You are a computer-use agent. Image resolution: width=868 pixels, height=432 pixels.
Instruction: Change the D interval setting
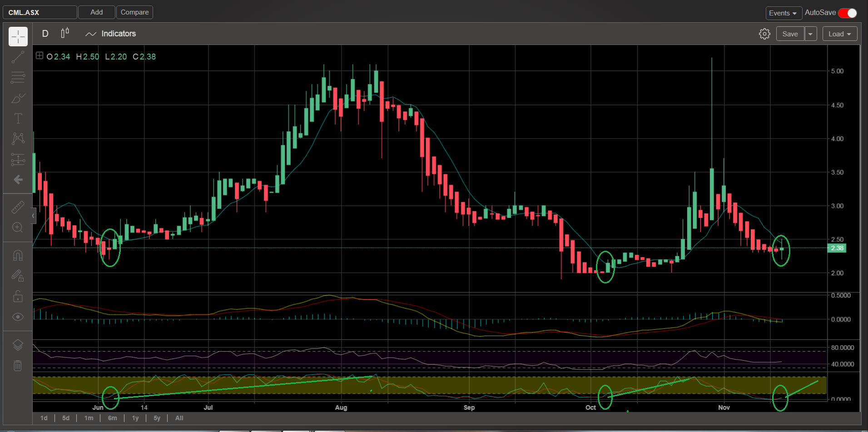point(45,34)
